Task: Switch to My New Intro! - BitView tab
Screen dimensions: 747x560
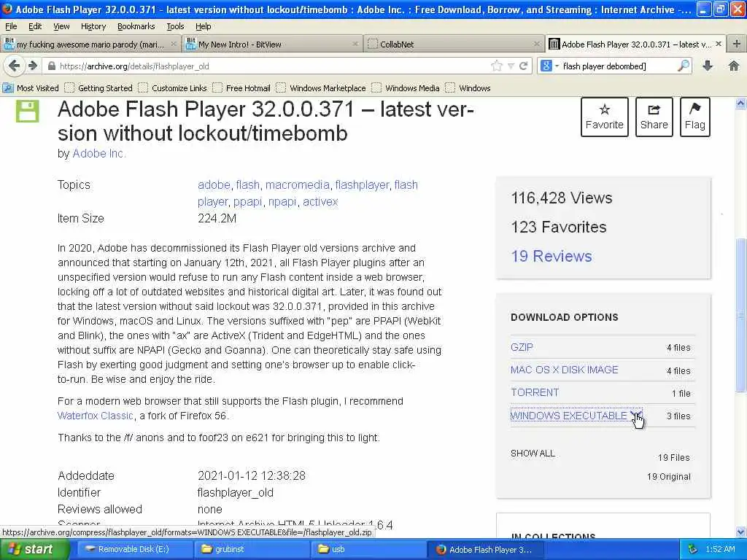Action: [x=272, y=44]
